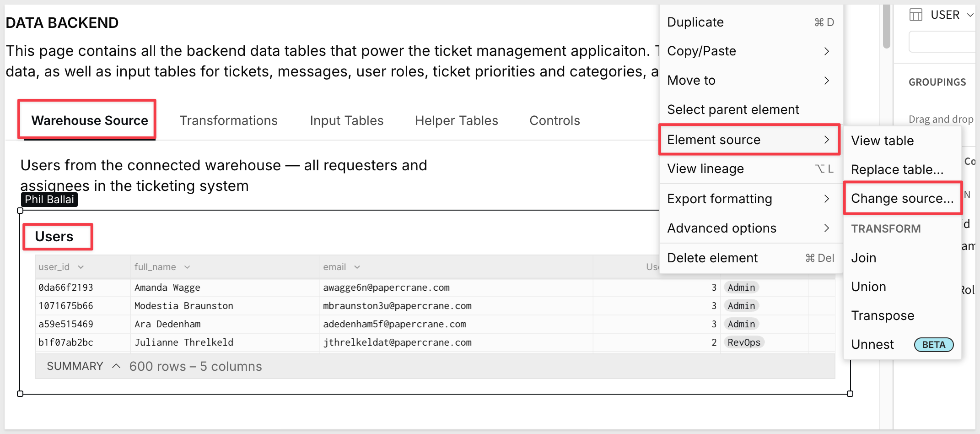This screenshot has height=434, width=980.
Task: Select Change source... in the submenu
Action: click(x=902, y=198)
